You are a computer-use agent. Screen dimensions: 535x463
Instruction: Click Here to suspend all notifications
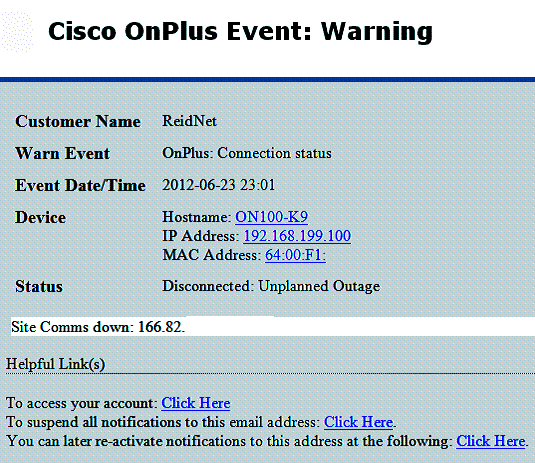(359, 422)
